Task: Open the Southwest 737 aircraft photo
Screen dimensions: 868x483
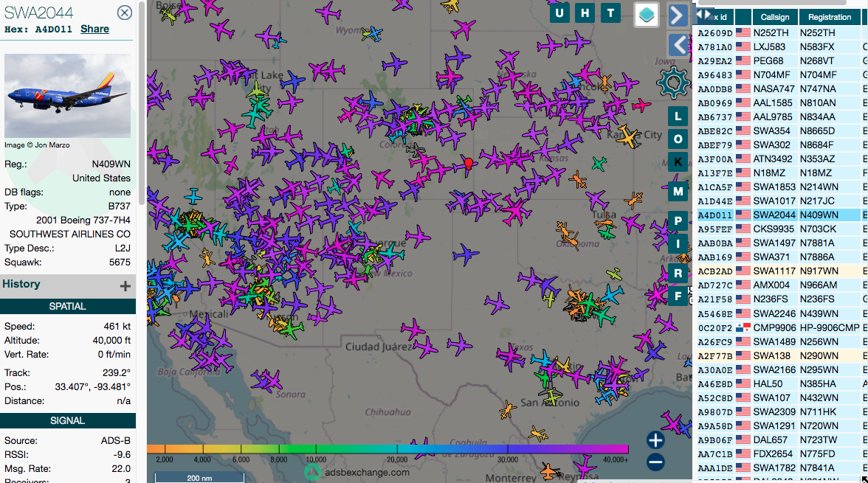Action: click(68, 96)
